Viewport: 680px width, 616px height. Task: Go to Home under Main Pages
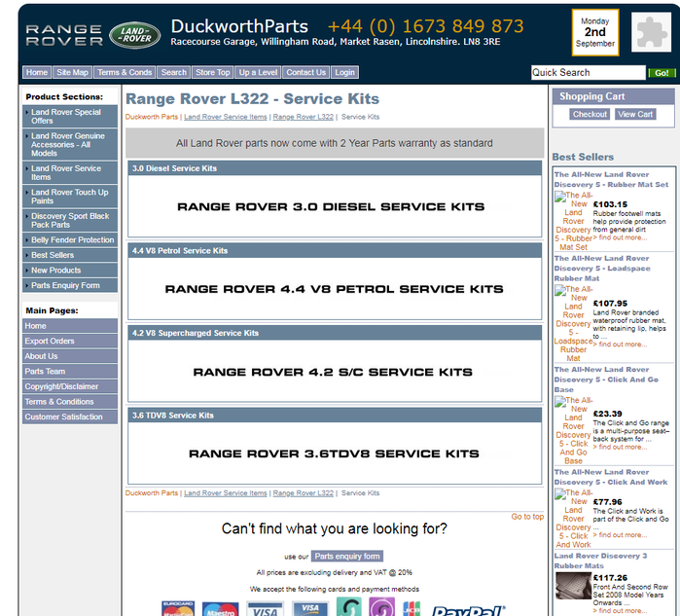70,326
